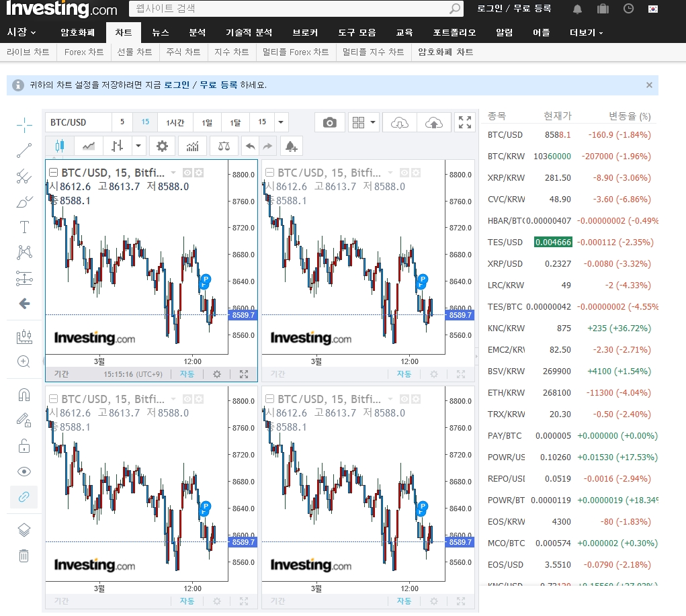
Task: Toggle 자동 scale on top-left chart
Action: [x=187, y=374]
